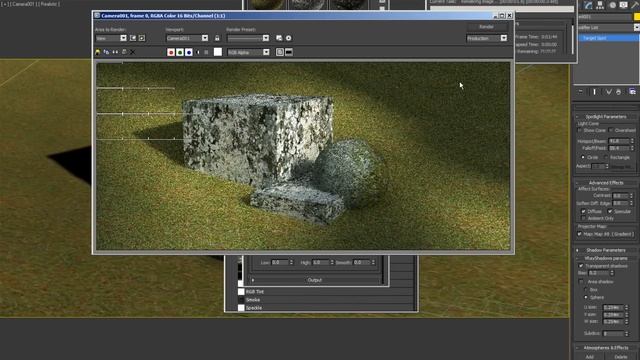
Task: Open the RGB Alpha channel dropdown
Action: [249, 52]
